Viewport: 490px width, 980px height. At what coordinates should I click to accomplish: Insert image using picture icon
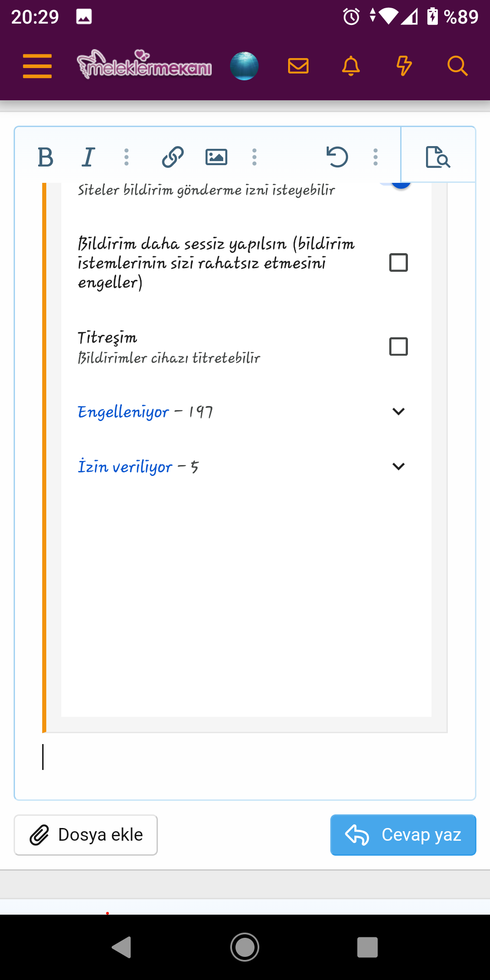coord(216,157)
